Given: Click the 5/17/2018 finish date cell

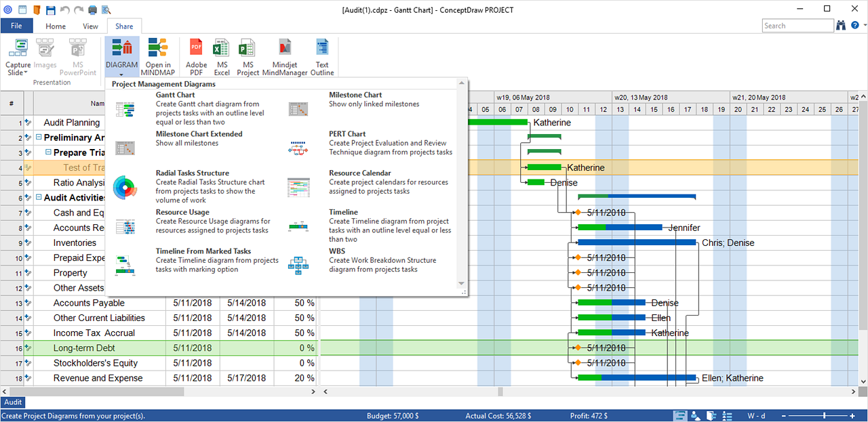Looking at the screenshot, I should coord(247,378).
